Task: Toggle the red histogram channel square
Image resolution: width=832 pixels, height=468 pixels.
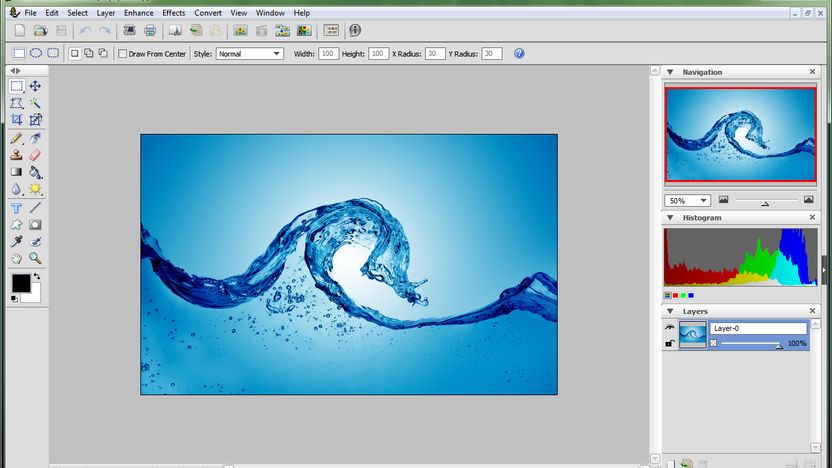Action: tap(675, 296)
